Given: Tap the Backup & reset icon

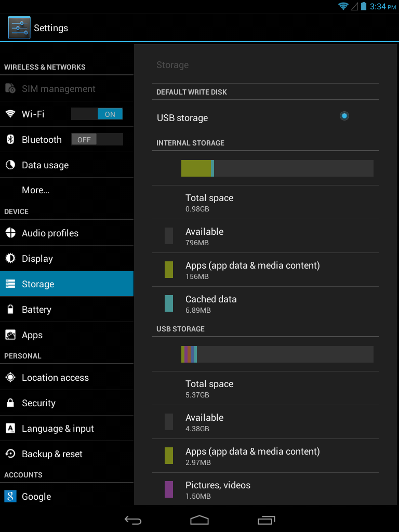Looking at the screenshot, I should [10, 454].
